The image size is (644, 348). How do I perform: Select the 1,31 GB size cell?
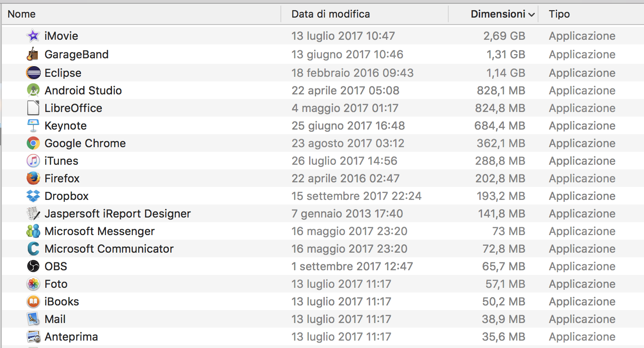point(506,54)
